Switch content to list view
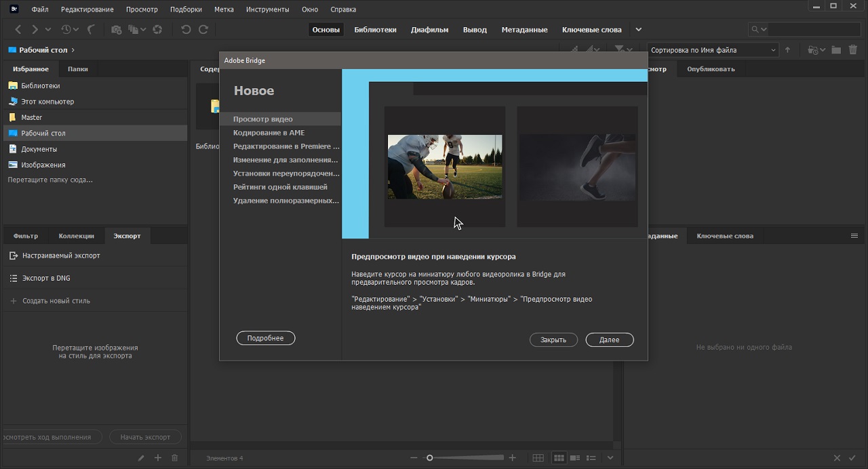 click(591, 458)
